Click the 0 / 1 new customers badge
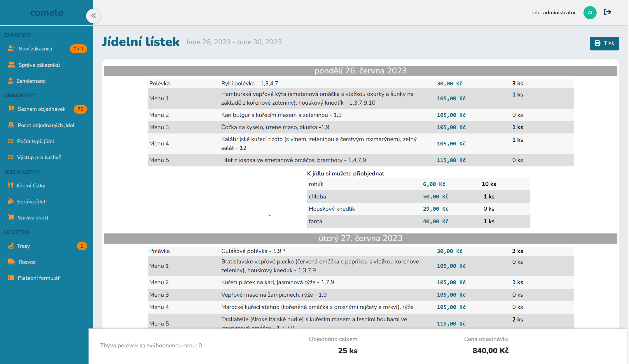The image size is (629, 364). pos(78,49)
